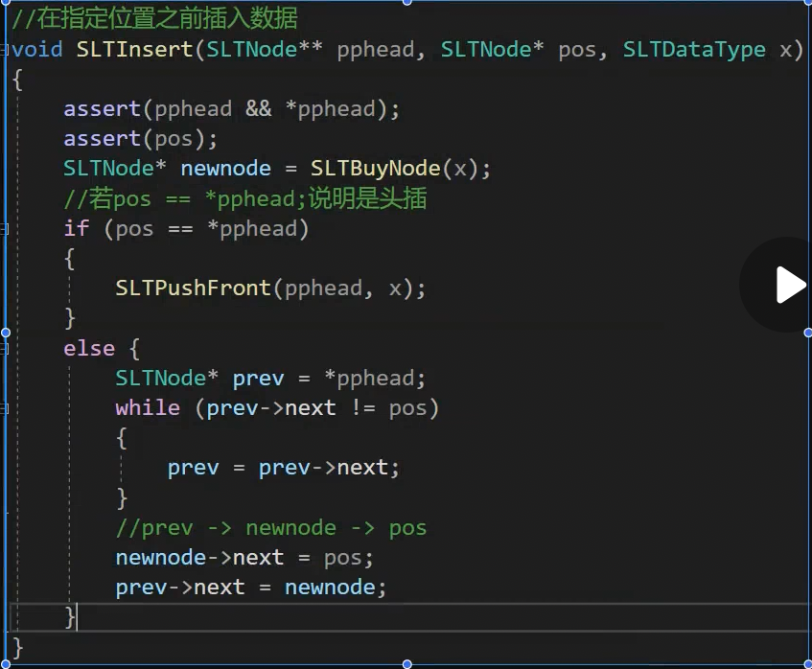Click the 'else' keyword
This screenshot has height=669, width=812.
tap(89, 349)
